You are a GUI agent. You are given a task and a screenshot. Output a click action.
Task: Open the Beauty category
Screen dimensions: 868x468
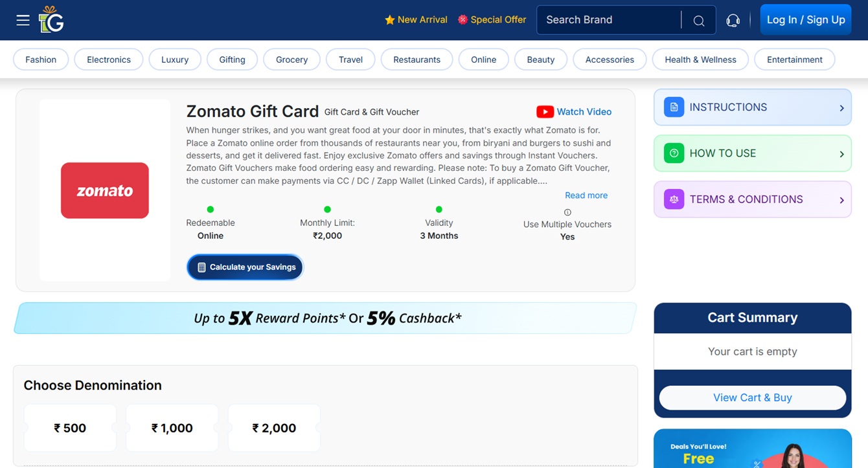[541, 60]
